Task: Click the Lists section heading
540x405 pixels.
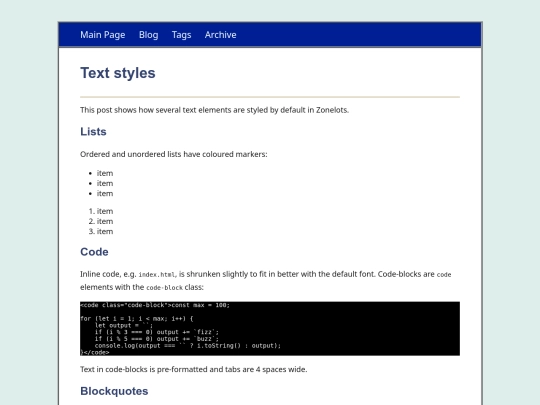Action: coord(93,132)
